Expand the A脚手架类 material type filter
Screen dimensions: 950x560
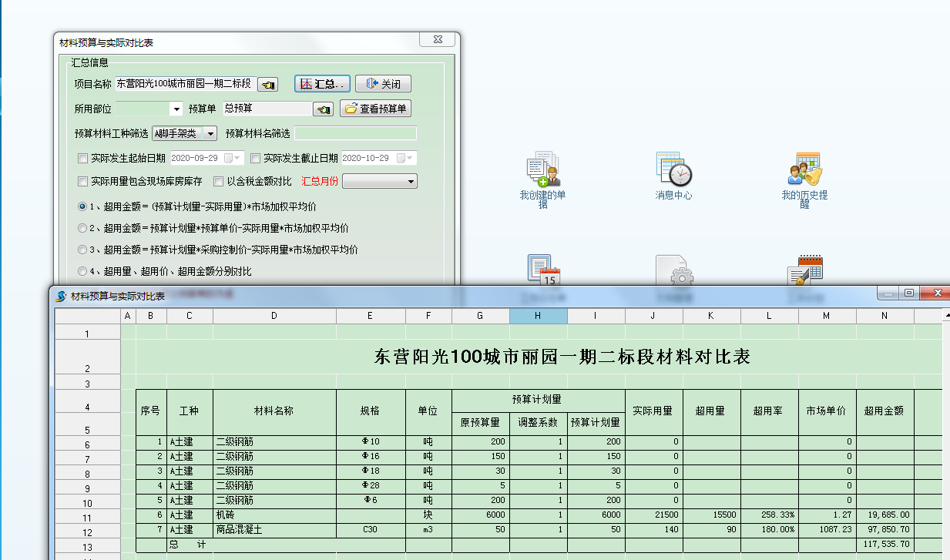pos(209,132)
